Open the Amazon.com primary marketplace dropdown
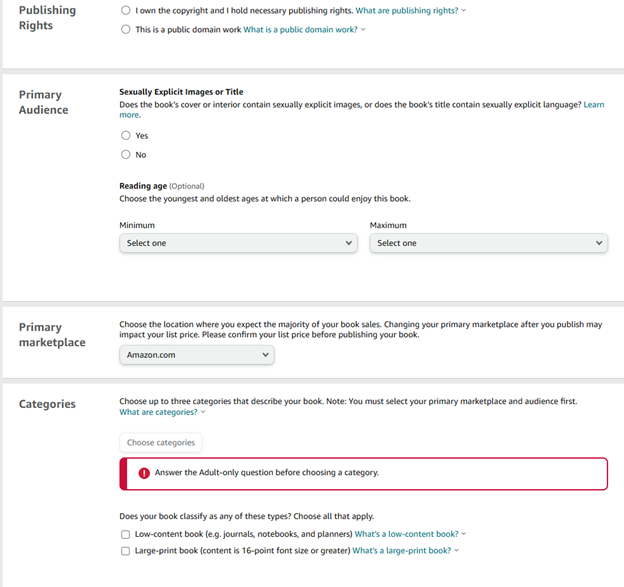 point(197,355)
